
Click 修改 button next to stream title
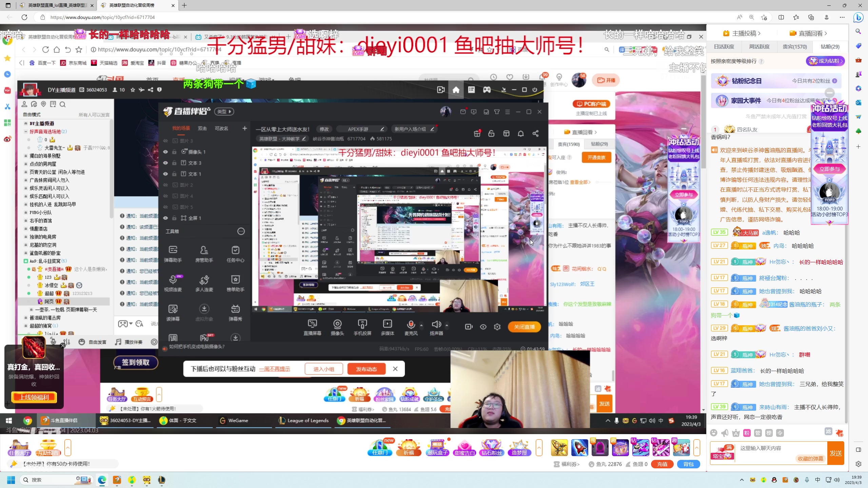coord(324,129)
